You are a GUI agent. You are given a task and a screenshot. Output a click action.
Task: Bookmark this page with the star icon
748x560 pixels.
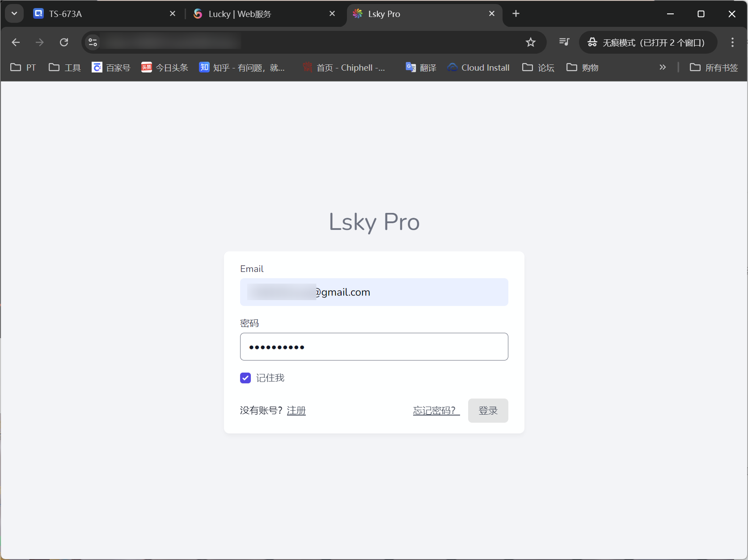tap(531, 42)
